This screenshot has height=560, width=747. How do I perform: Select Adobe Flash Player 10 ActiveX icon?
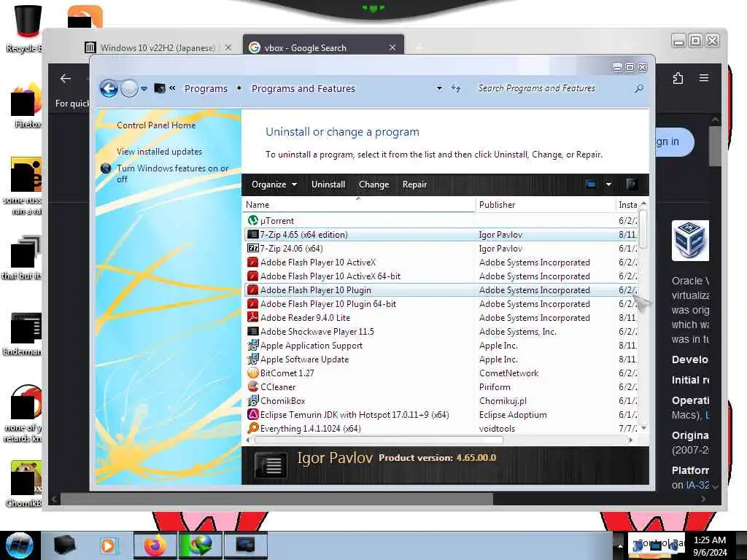[x=252, y=262]
